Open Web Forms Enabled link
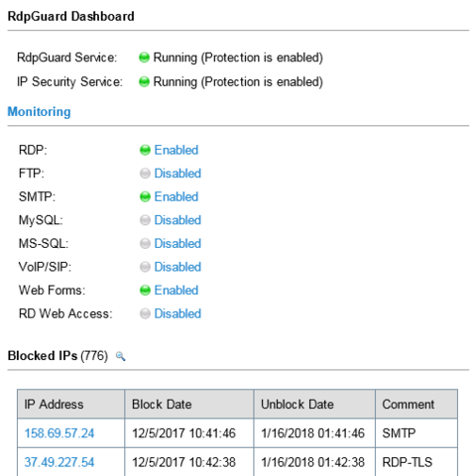The image size is (473, 476). coord(177,291)
